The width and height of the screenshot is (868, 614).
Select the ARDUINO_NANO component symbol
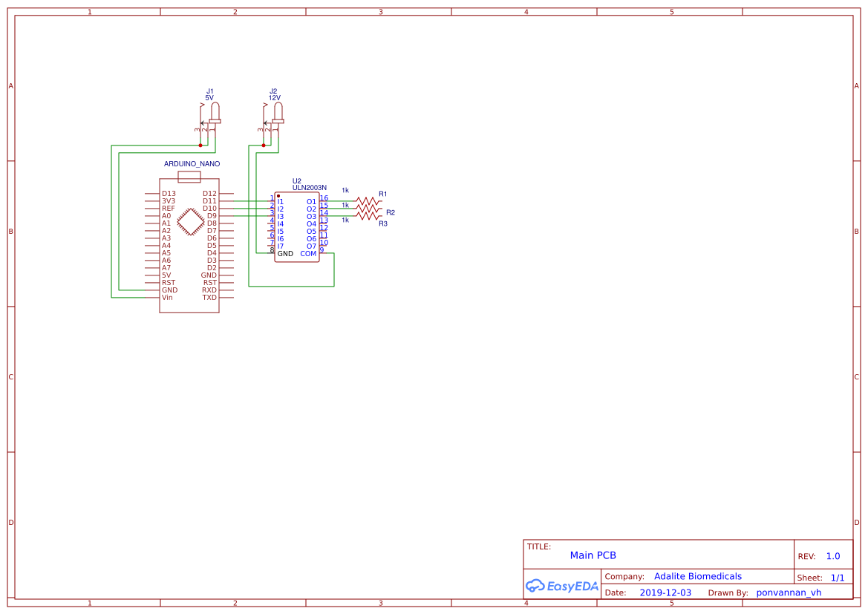[x=189, y=245]
